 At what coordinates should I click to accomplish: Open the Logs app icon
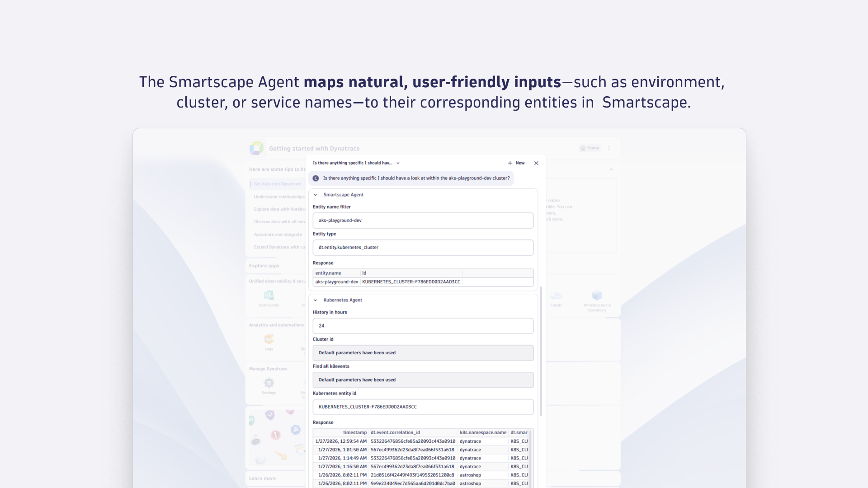pyautogui.click(x=269, y=340)
